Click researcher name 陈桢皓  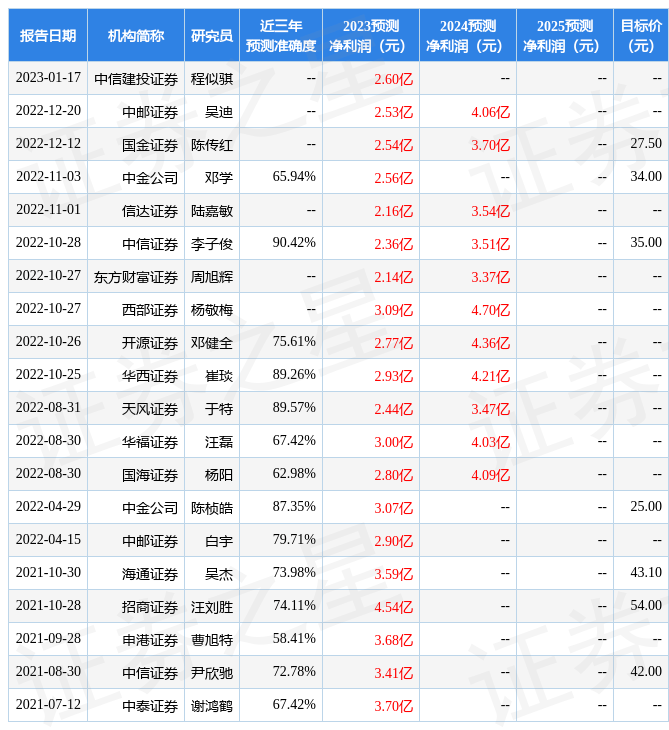[212, 508]
